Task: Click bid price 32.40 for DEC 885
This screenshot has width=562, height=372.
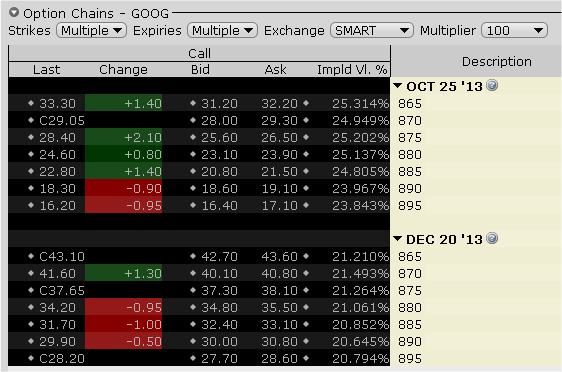Action: click(219, 325)
